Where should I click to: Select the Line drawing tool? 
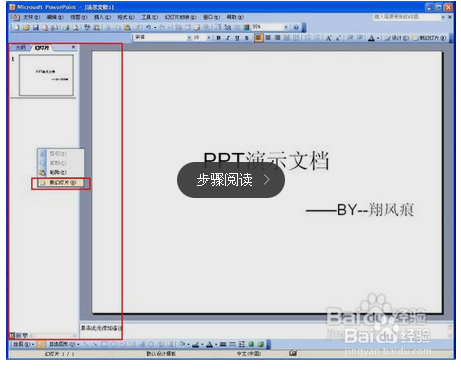click(86, 344)
